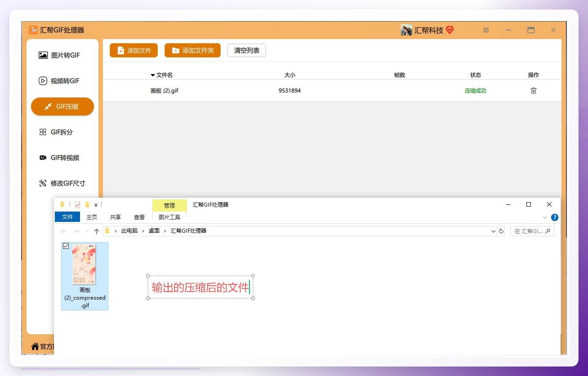Click 汇帮GIF处理器 in the address breadcrumb

pyautogui.click(x=188, y=231)
